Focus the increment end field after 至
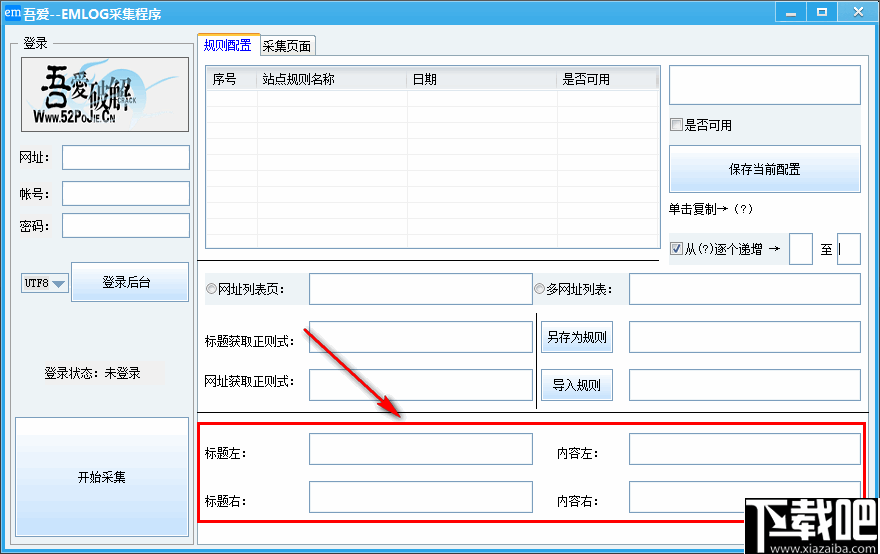This screenshot has height=554, width=880. 849,249
